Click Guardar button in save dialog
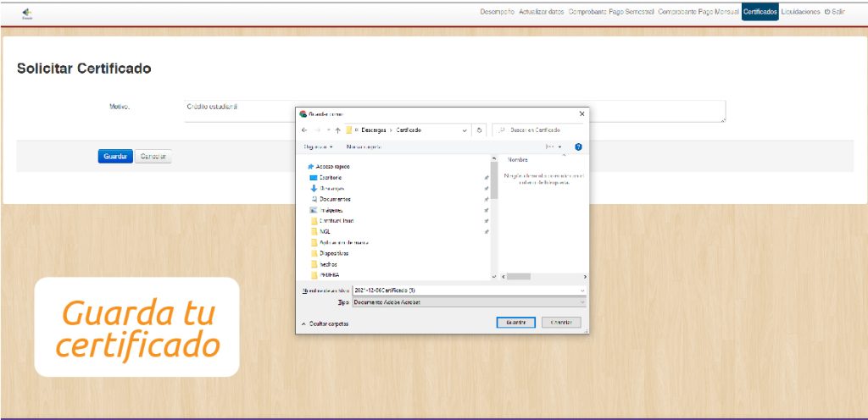868x420 pixels. tap(515, 323)
